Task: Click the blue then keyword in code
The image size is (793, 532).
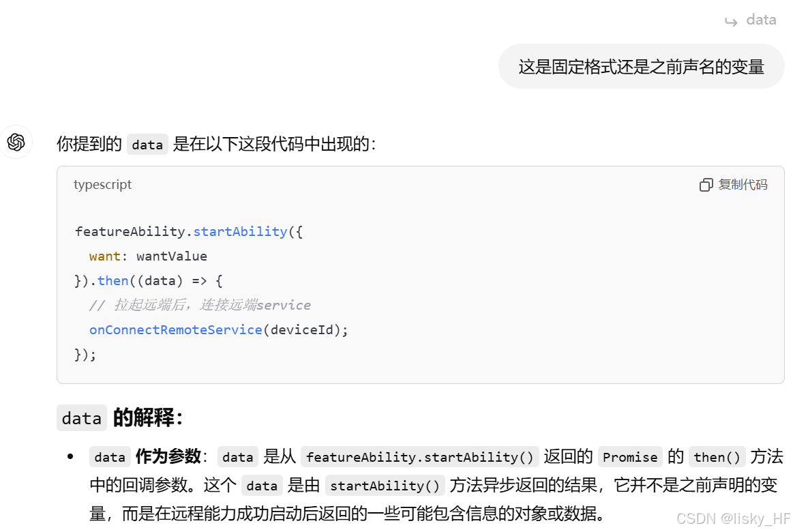Action: 113,280
